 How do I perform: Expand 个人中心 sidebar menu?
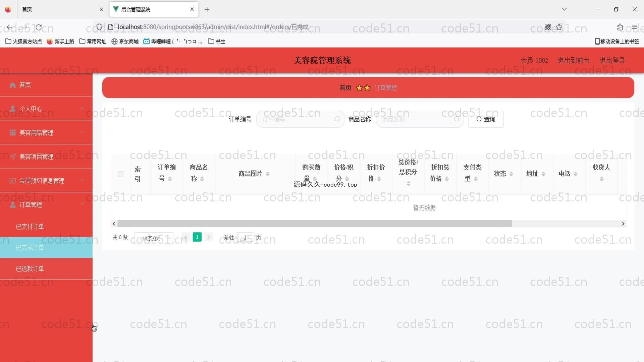point(46,109)
